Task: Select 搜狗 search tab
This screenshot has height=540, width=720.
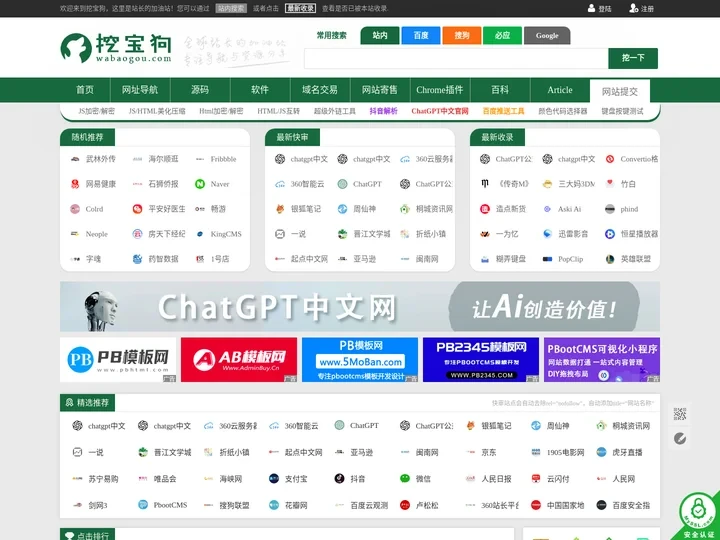Action: coord(461,35)
